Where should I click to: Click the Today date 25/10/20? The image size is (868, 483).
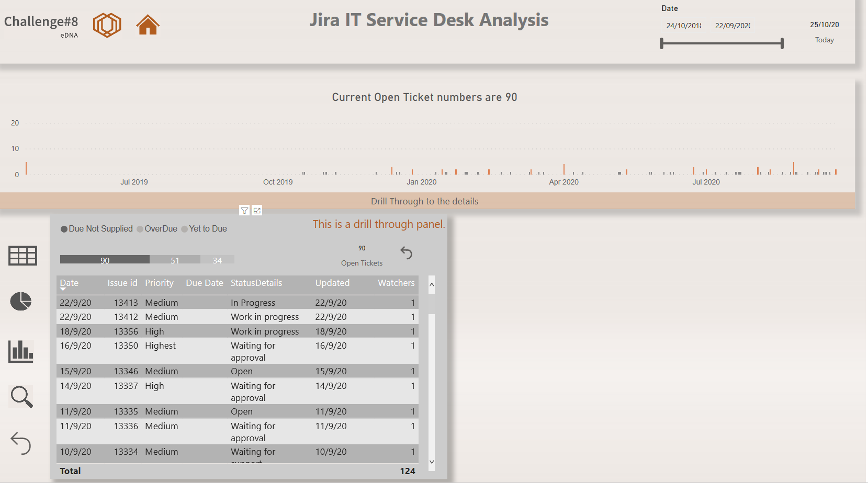tap(825, 25)
